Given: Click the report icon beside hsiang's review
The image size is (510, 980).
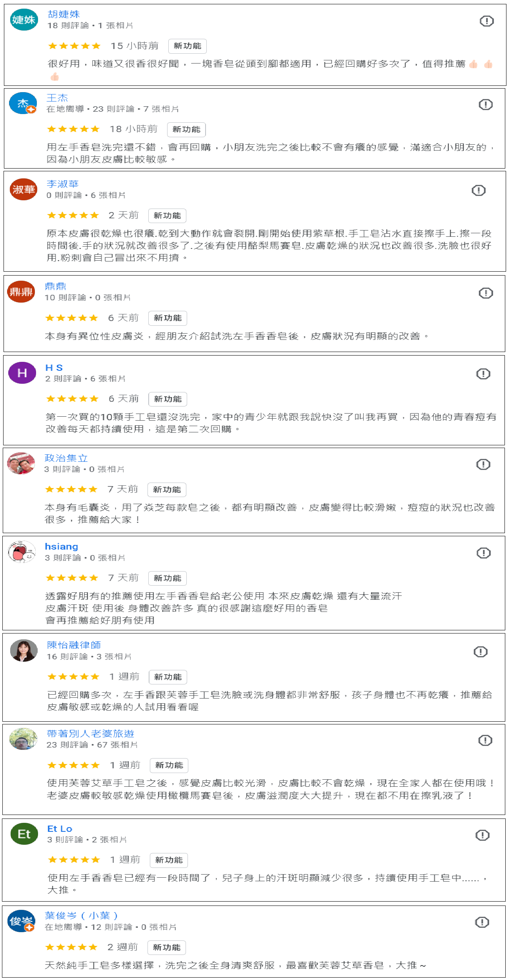Looking at the screenshot, I should point(483,553).
